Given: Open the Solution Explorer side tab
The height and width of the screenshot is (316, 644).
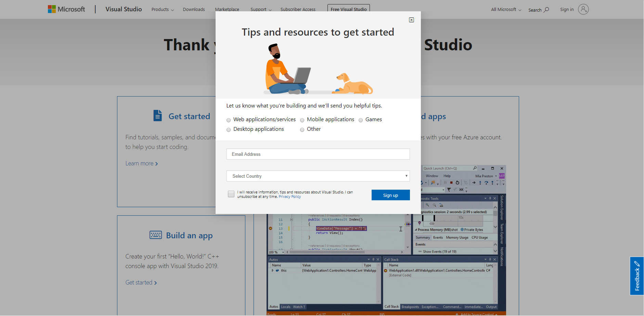Looking at the screenshot, I should [502, 207].
